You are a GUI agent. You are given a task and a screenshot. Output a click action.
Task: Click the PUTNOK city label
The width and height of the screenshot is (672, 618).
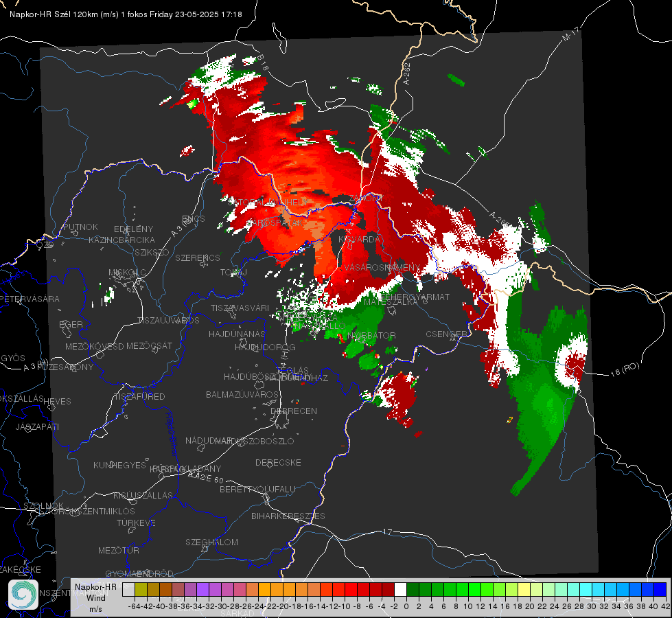point(80,227)
